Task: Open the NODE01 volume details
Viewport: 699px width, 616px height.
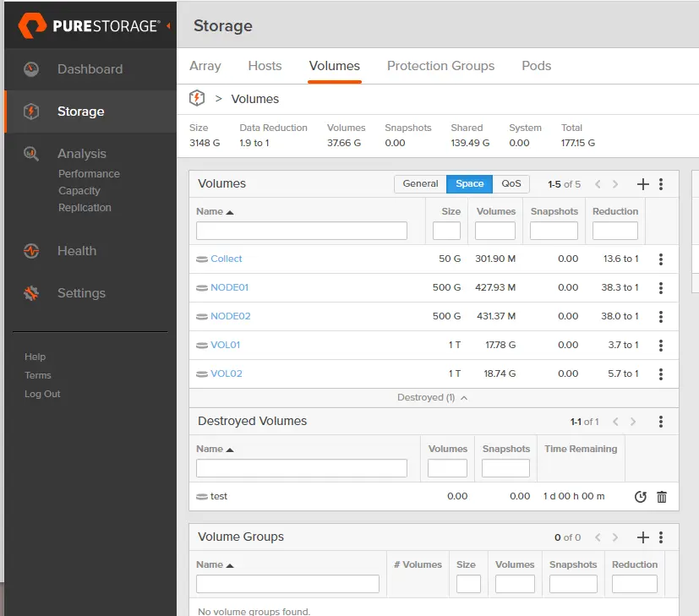Action: coord(228,287)
